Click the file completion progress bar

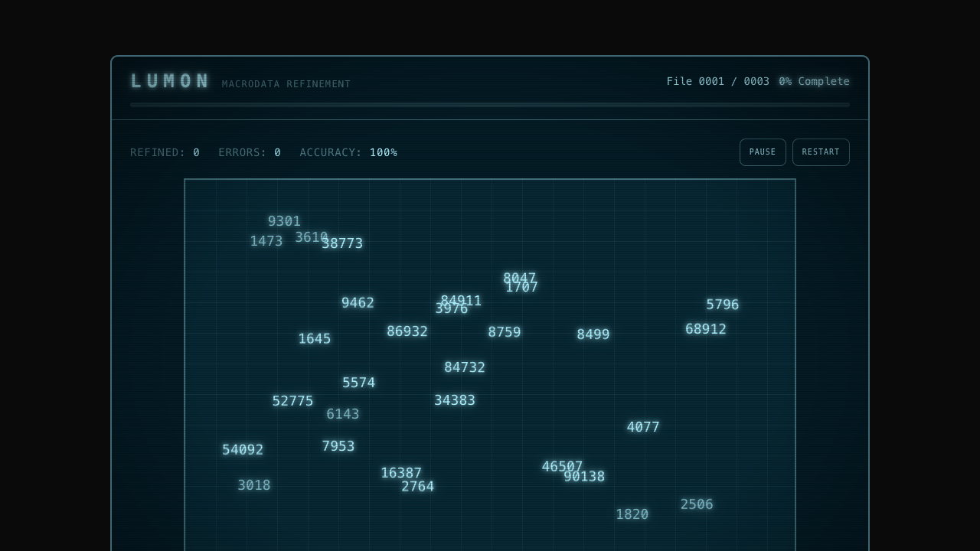coord(490,105)
